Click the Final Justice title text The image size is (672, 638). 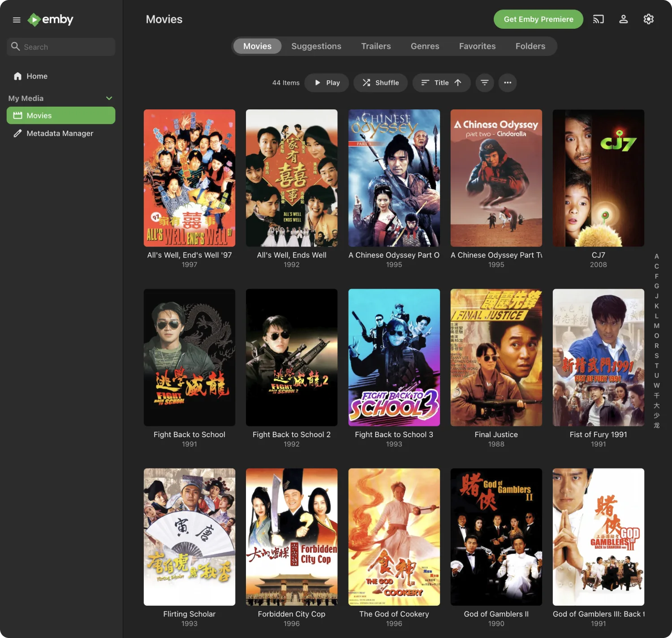pyautogui.click(x=496, y=434)
